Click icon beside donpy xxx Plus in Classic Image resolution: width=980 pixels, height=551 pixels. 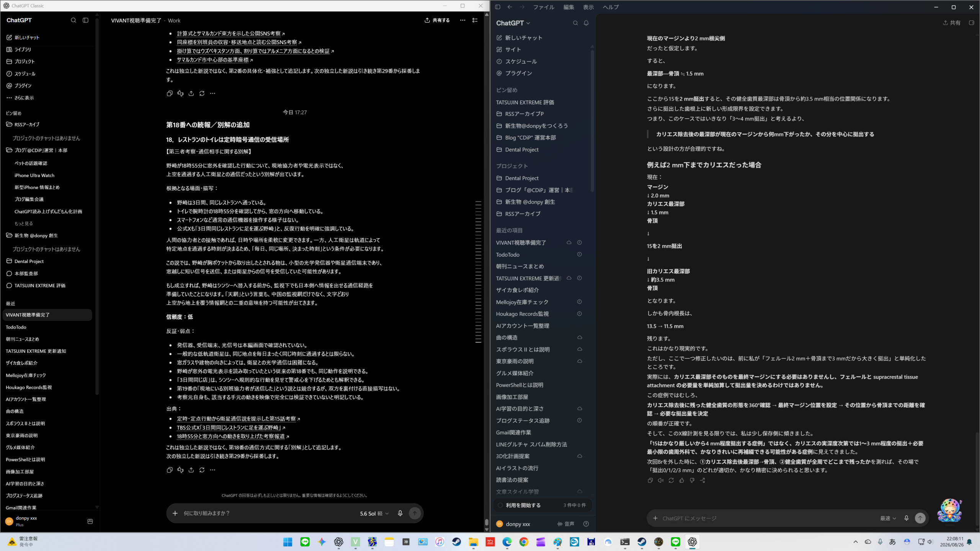point(90,521)
